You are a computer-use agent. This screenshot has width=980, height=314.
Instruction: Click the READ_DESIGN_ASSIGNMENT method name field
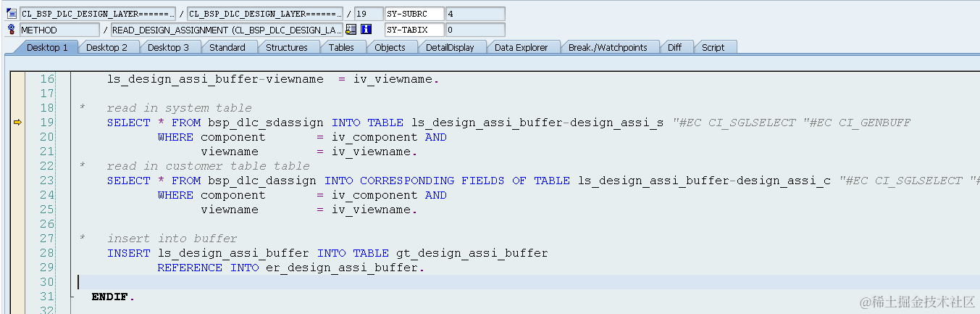(227, 30)
